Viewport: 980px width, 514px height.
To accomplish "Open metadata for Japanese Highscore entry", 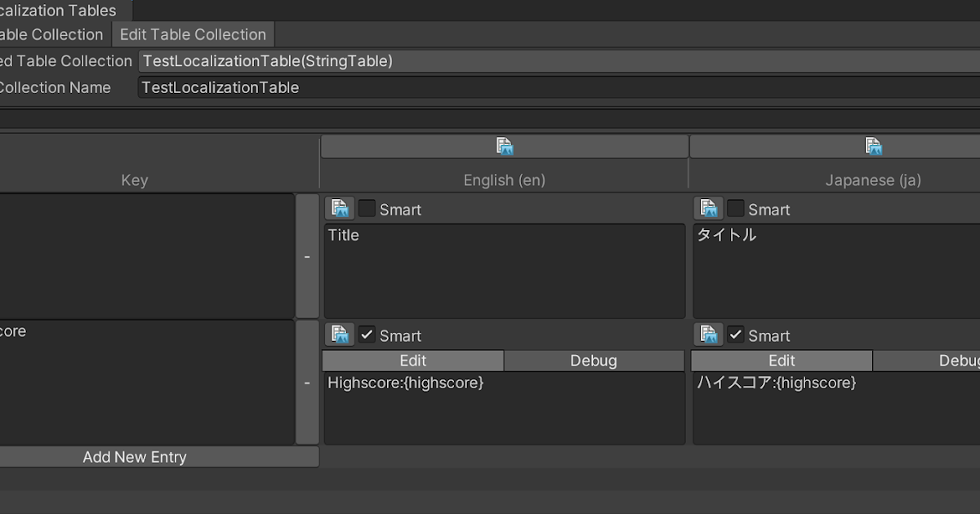I will click(709, 334).
